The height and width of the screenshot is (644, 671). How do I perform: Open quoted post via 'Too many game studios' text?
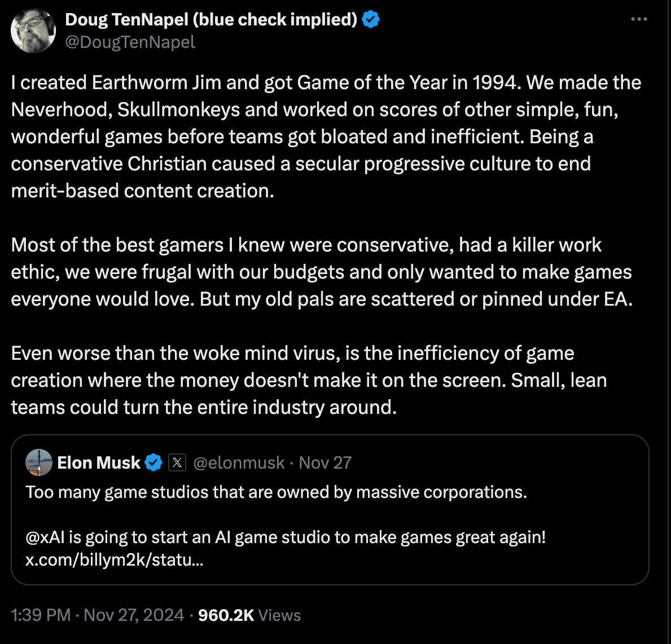(x=276, y=492)
